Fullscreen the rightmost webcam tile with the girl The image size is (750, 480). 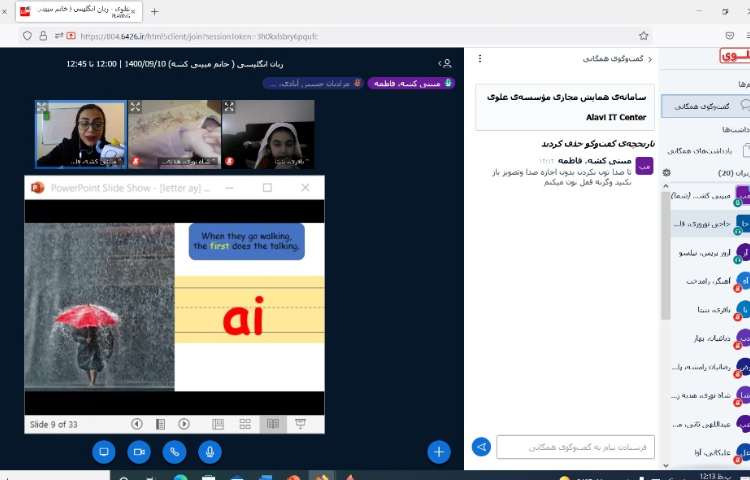pos(229,107)
